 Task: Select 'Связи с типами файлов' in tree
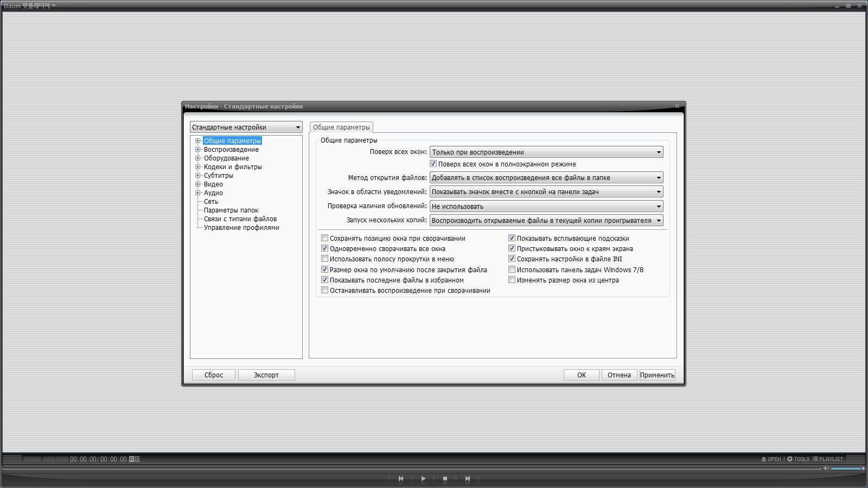[x=240, y=219]
